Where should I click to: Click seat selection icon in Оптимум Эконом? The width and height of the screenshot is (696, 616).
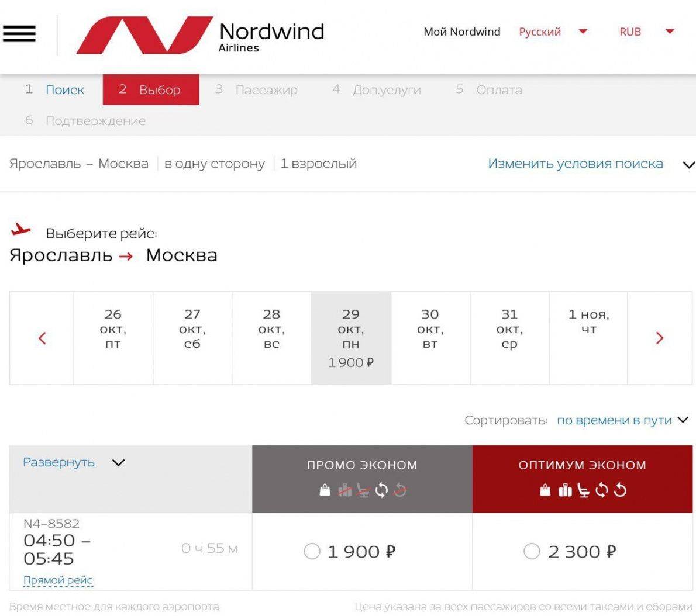(583, 490)
